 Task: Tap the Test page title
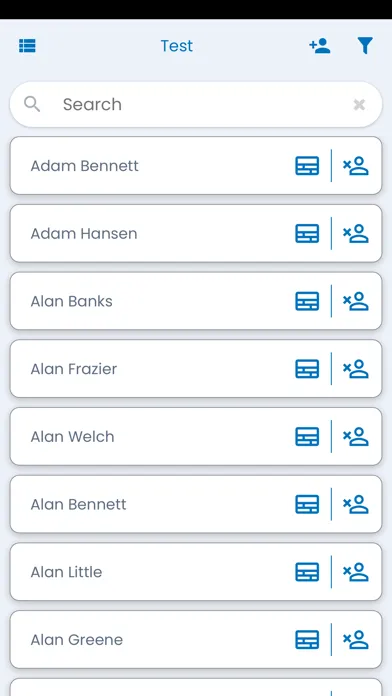click(177, 46)
